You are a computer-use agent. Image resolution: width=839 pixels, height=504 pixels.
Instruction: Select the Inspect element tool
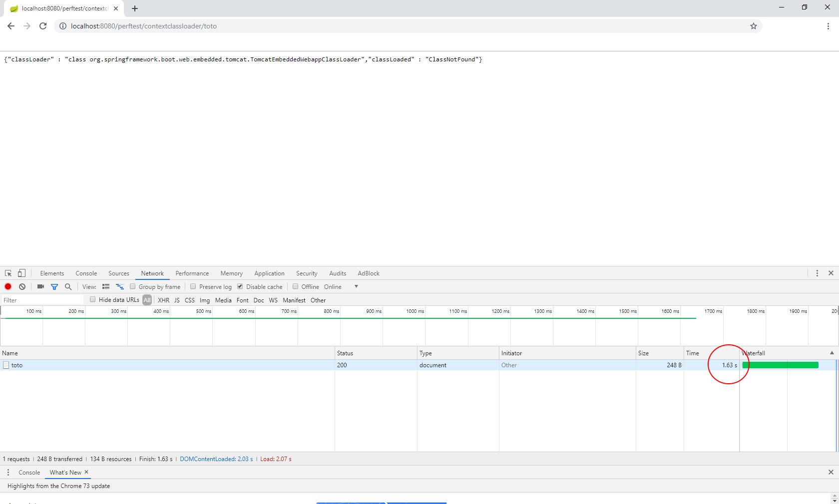[7, 273]
